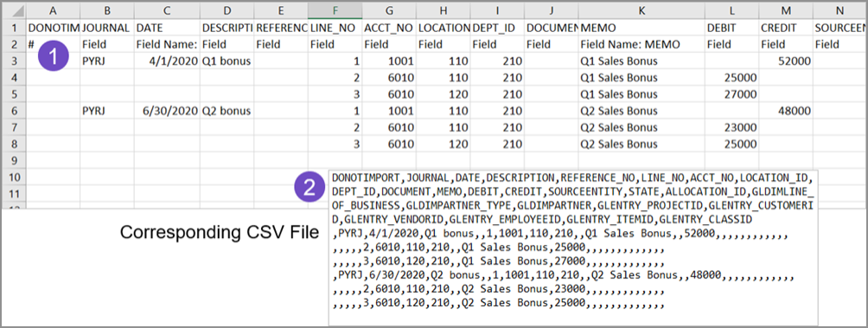Select PYRJ cell in row 6
This screenshot has width=868, height=328.
[107, 110]
